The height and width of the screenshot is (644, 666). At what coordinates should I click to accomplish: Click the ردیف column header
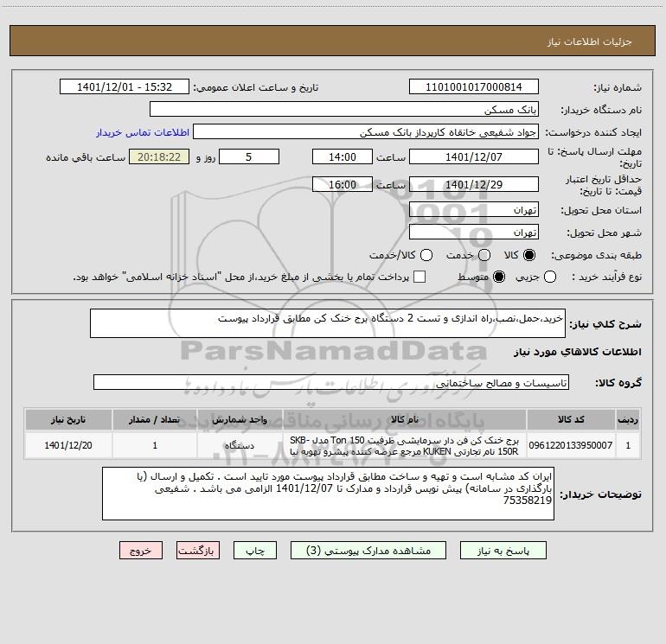628,419
